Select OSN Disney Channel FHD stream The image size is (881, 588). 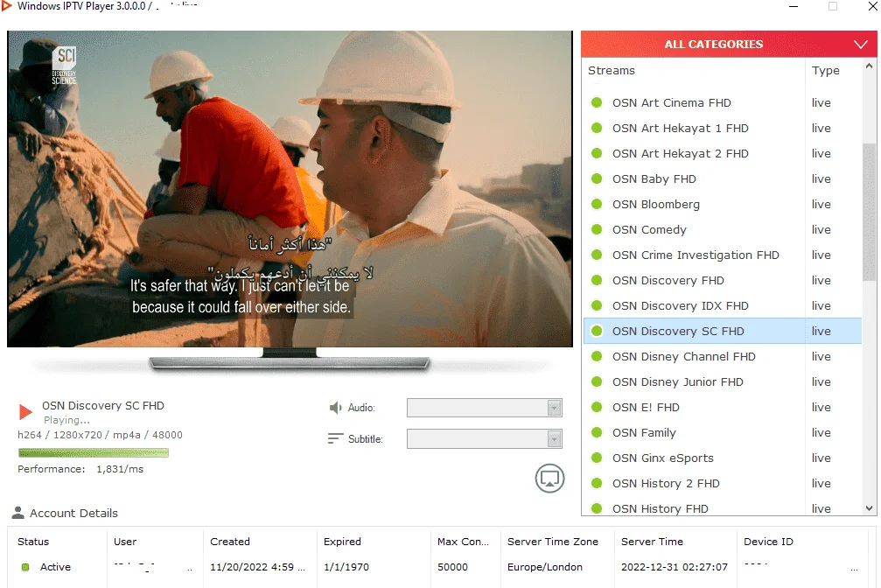click(x=722, y=356)
